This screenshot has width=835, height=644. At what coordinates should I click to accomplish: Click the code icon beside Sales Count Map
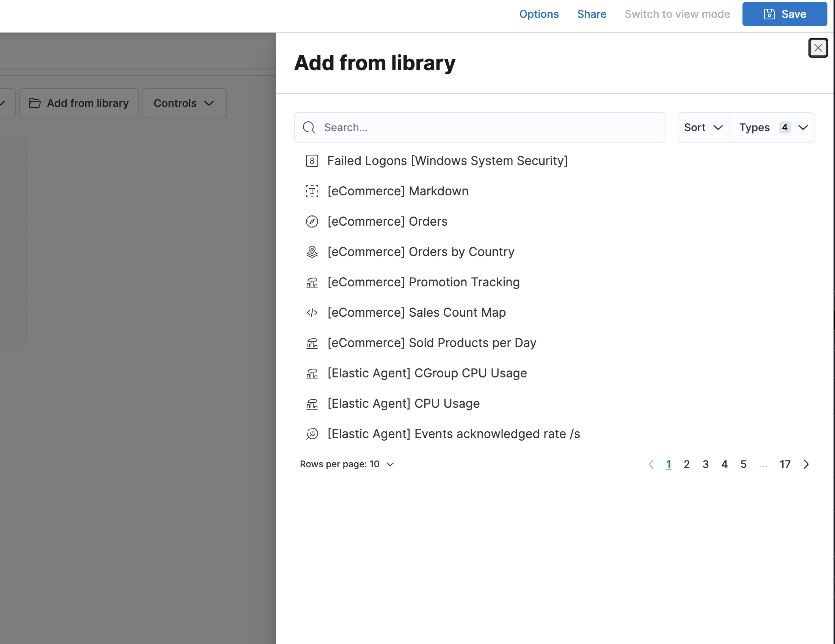coord(312,313)
